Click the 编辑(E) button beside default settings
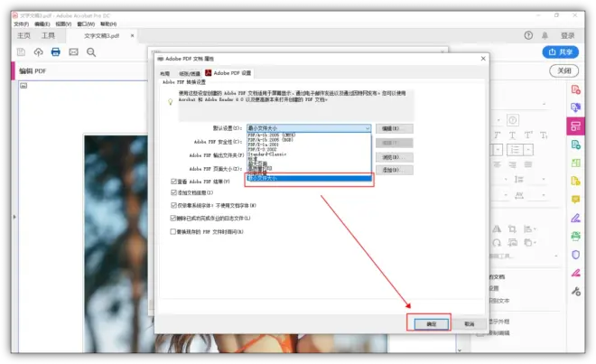The width and height of the screenshot is (596, 364). pyautogui.click(x=394, y=128)
